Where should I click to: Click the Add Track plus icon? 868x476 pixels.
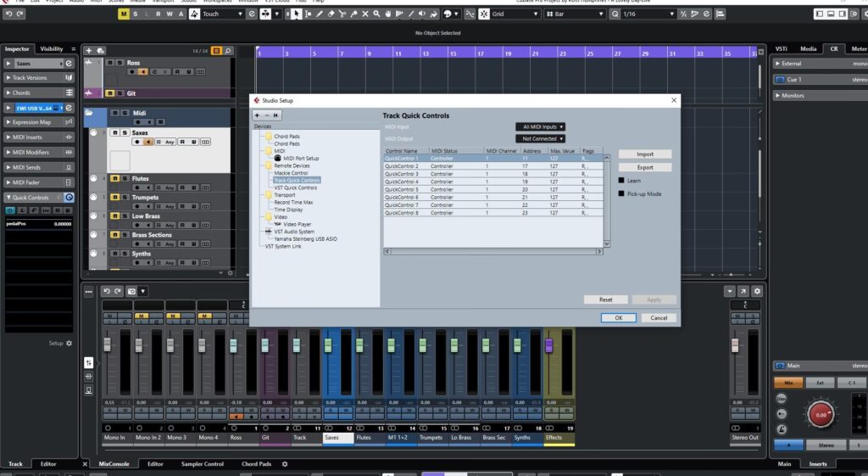[x=90, y=51]
